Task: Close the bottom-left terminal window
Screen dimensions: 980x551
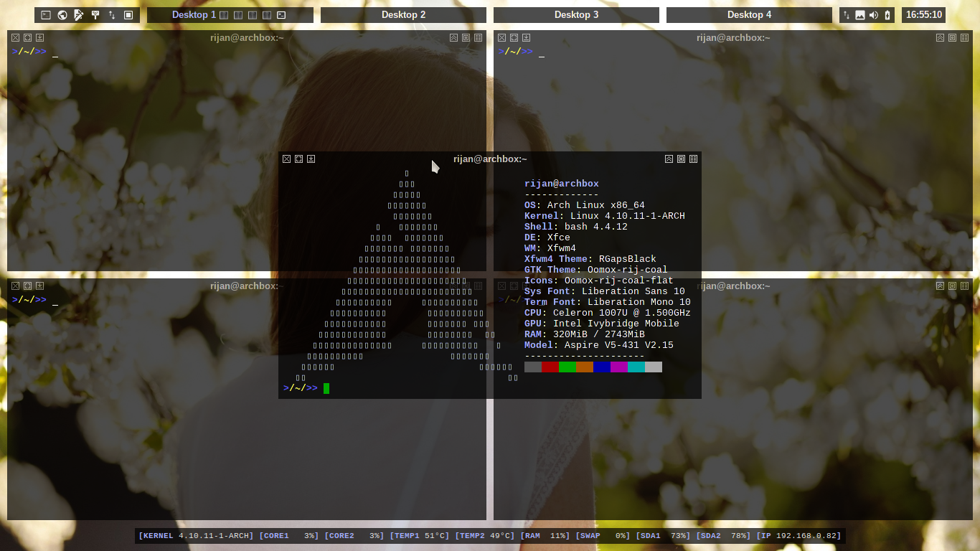Action: (x=15, y=286)
